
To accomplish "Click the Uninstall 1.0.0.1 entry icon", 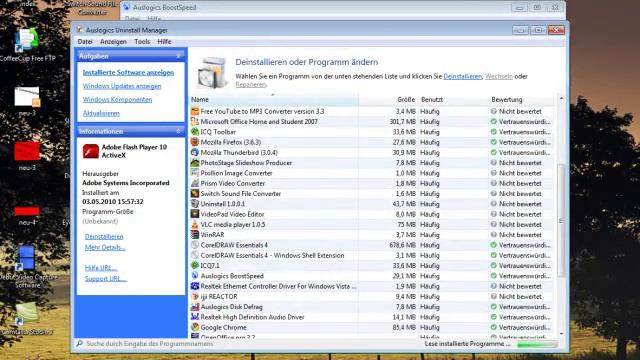I will pyautogui.click(x=195, y=204).
